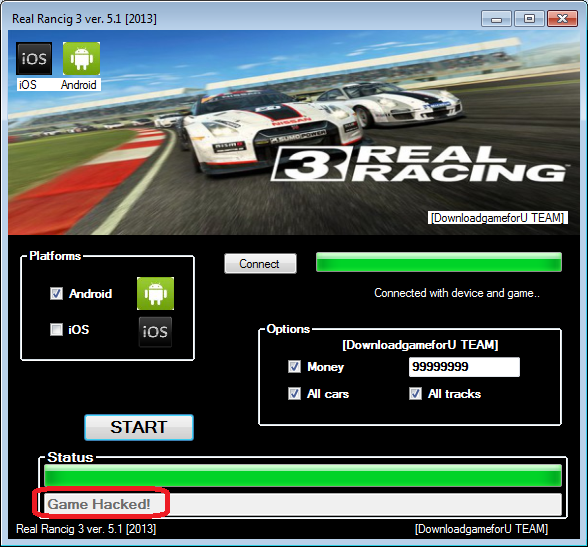
Task: Minimize the Real Rancig 3 window
Action: 496,19
